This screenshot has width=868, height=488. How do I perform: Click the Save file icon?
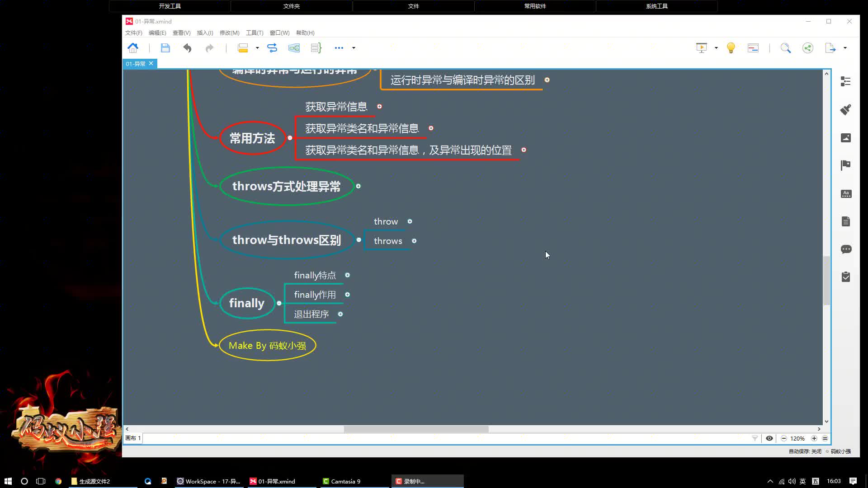pos(165,47)
